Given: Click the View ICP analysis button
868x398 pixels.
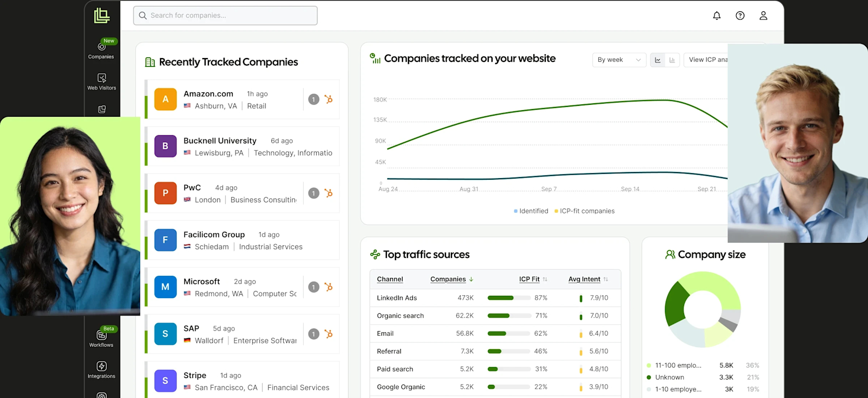Looking at the screenshot, I should 706,60.
